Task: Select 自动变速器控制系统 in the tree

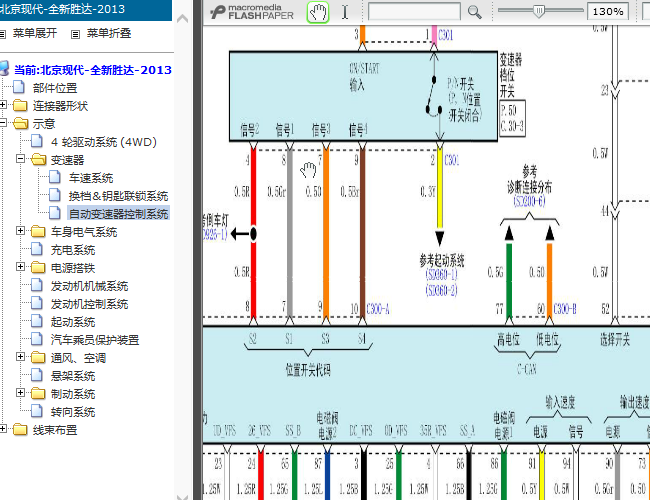Action: 118,214
